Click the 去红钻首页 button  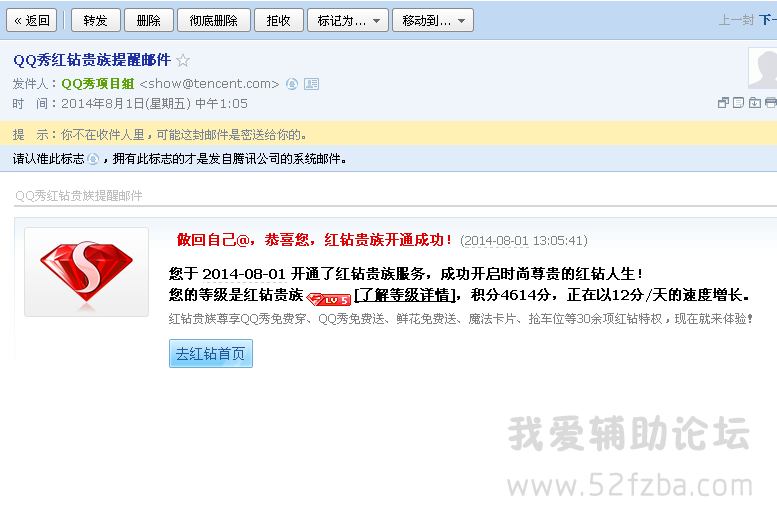[x=211, y=353]
